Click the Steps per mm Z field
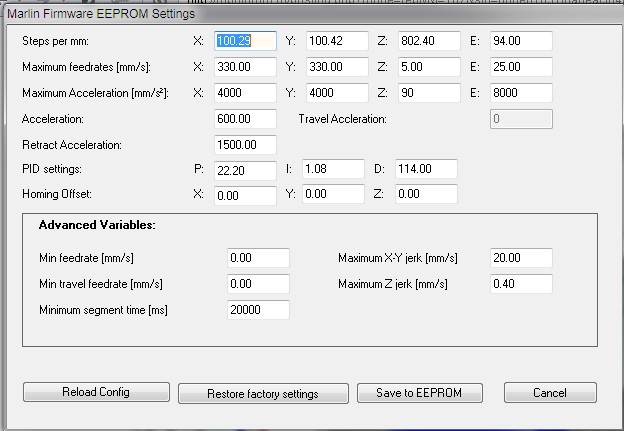The width and height of the screenshot is (624, 431). (x=426, y=41)
